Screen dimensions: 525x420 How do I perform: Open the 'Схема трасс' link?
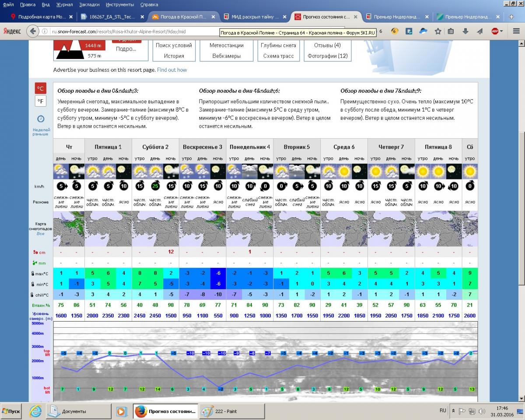click(x=278, y=56)
